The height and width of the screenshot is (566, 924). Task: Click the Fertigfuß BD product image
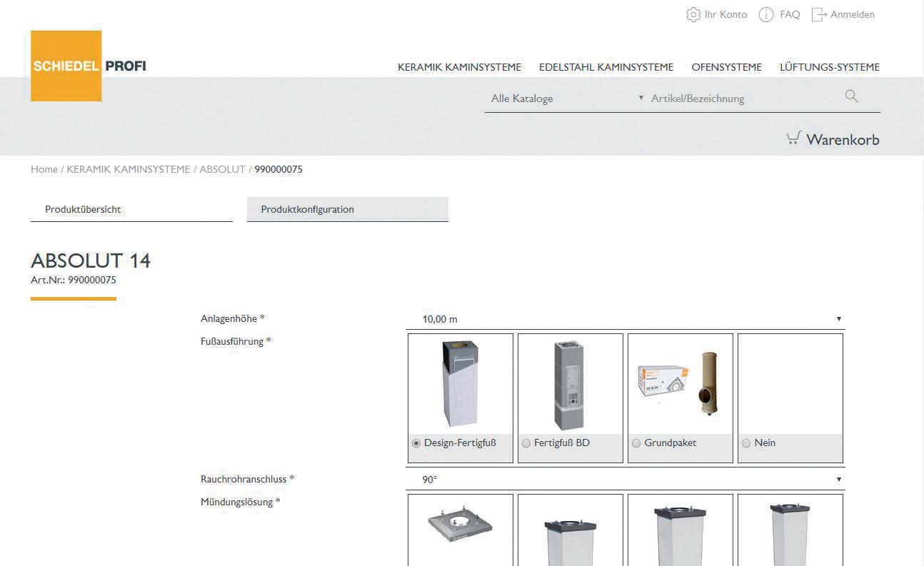pyautogui.click(x=570, y=384)
